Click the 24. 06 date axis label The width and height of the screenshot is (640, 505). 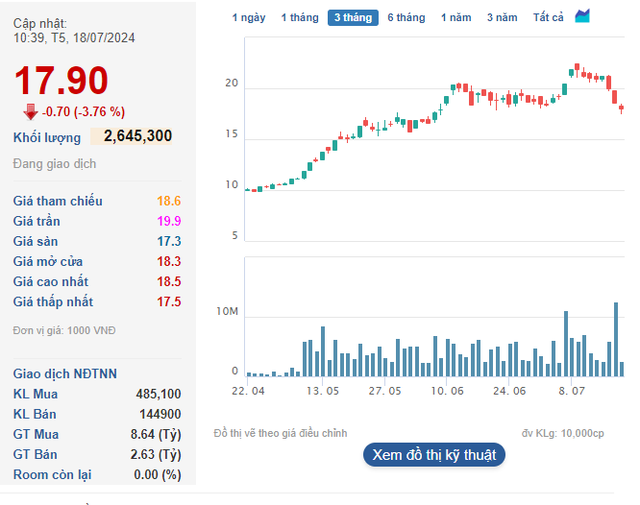509,391
